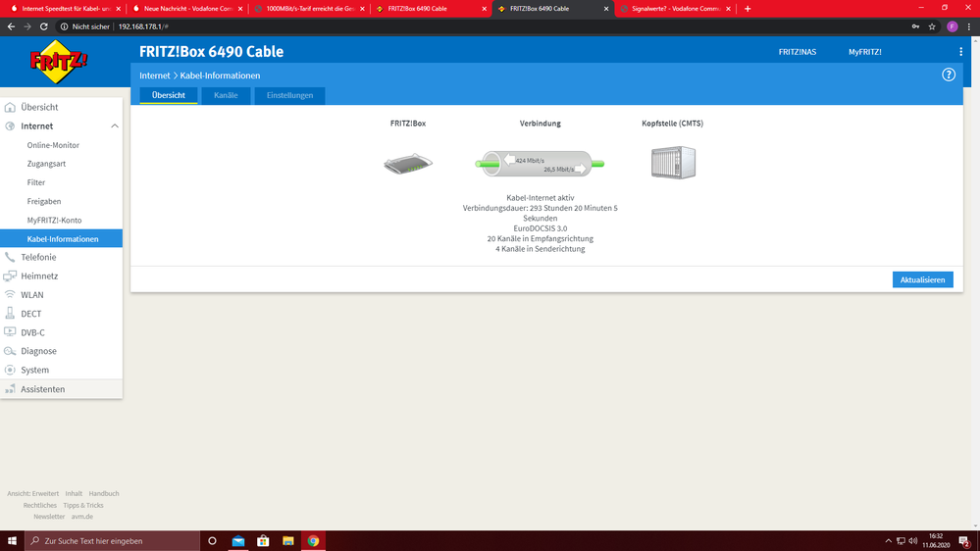Image resolution: width=980 pixels, height=551 pixels.
Task: Click the WLAN wifi icon
Action: click(10, 295)
